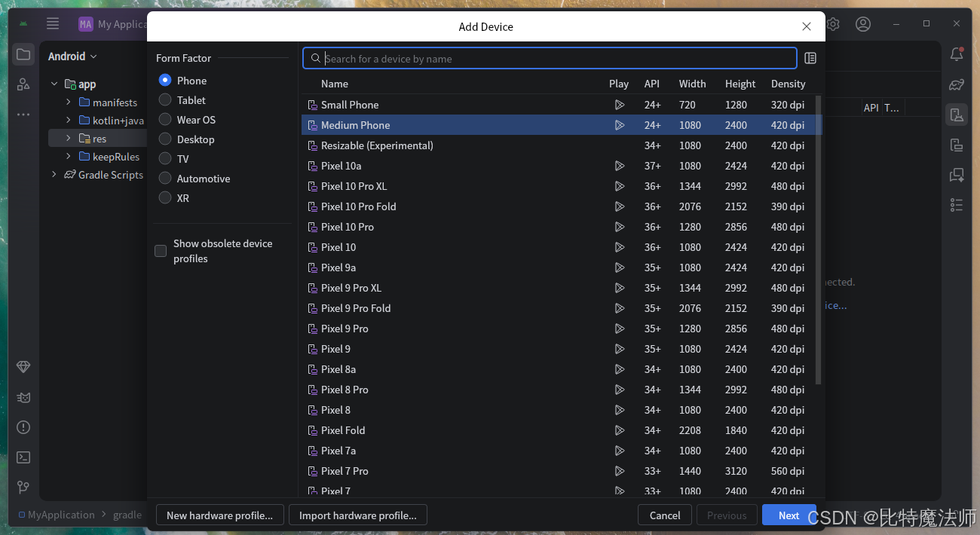This screenshot has height=535, width=980.
Task: Click the Play Store icon for Small Phone
Action: pos(620,105)
